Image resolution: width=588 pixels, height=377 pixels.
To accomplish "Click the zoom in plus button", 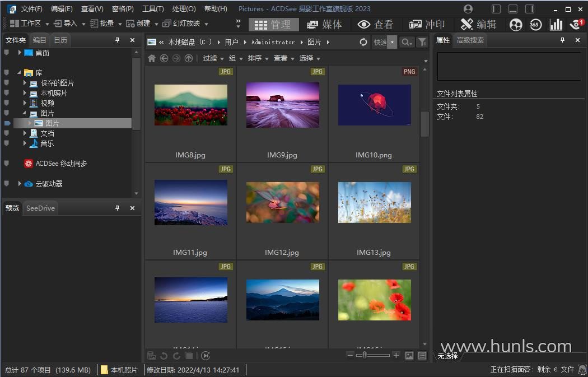I will (x=396, y=355).
